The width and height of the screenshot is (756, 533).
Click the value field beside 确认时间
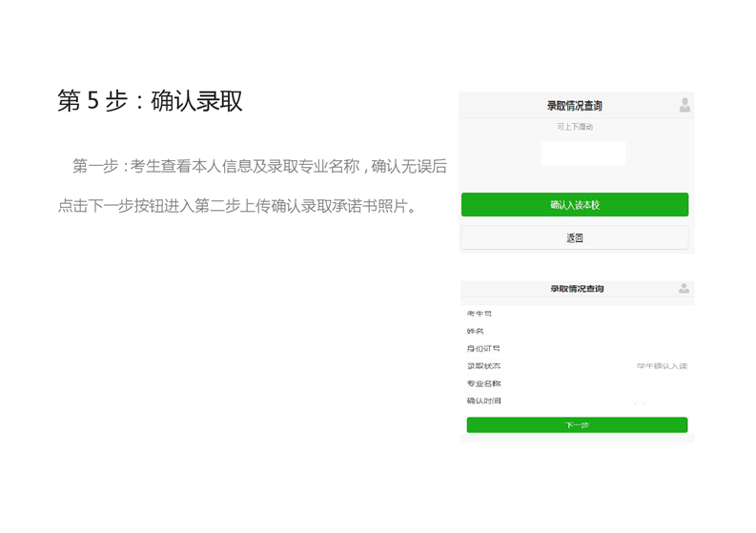[639, 401]
